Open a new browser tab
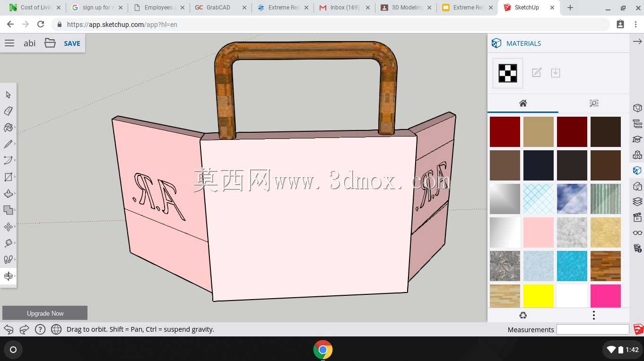 click(x=570, y=8)
